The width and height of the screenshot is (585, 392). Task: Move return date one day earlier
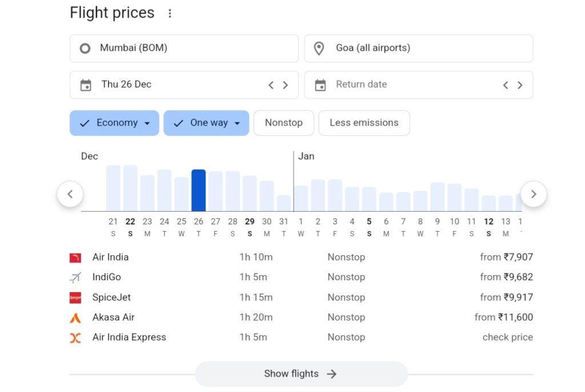click(x=506, y=86)
